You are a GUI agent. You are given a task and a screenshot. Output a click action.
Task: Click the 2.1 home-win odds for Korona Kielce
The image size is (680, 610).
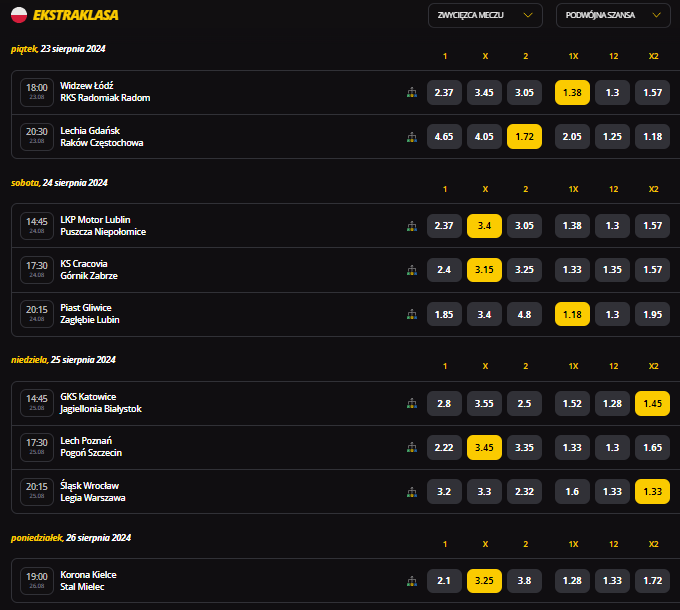(444, 581)
